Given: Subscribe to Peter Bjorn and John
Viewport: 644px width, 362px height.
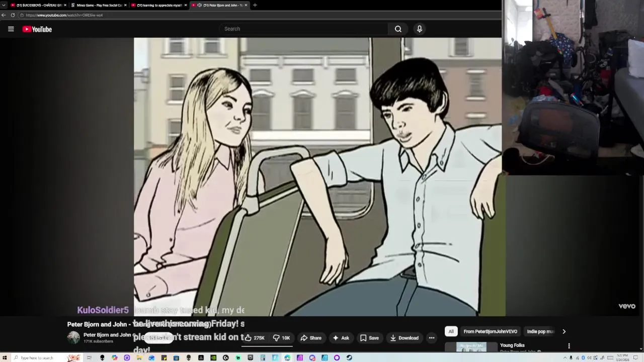Looking at the screenshot, I should click(x=159, y=338).
